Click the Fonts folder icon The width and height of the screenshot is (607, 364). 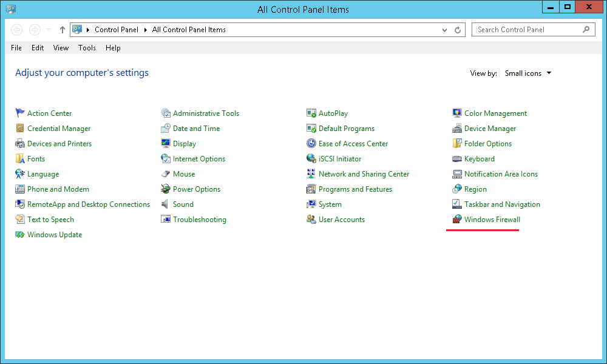(20, 158)
